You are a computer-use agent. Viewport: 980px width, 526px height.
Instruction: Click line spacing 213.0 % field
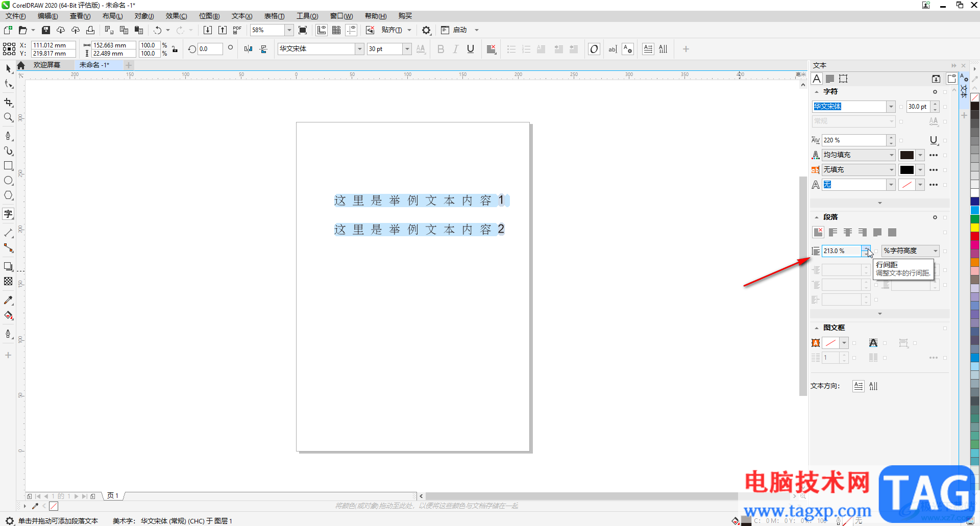(x=842, y=251)
